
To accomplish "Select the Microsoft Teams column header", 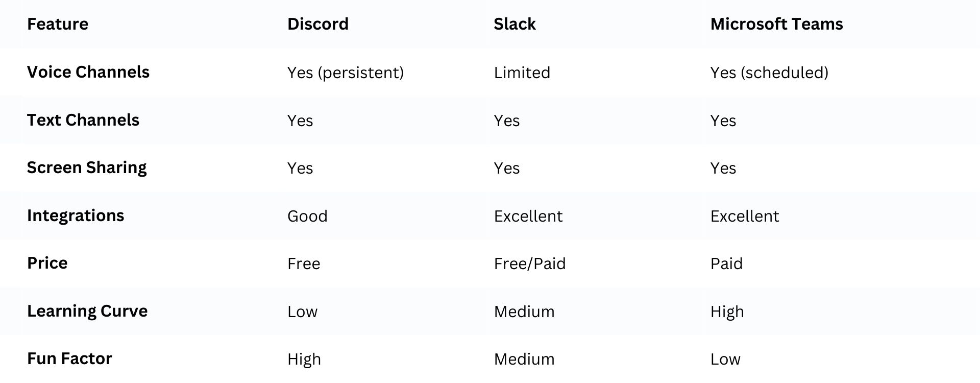I will pyautogui.click(x=776, y=24).
